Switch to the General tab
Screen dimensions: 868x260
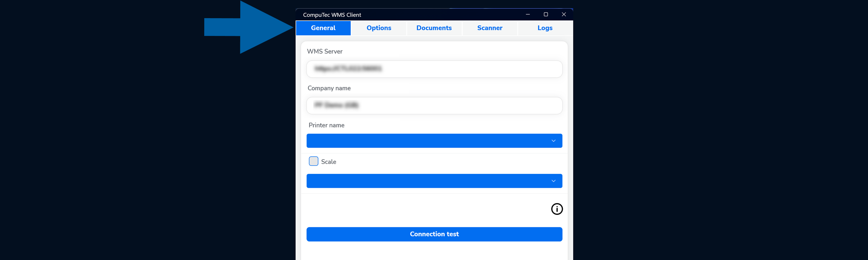click(323, 28)
